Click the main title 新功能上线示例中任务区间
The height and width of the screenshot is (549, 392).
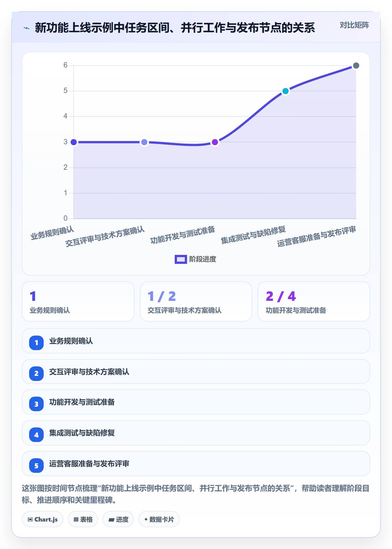coord(175,28)
